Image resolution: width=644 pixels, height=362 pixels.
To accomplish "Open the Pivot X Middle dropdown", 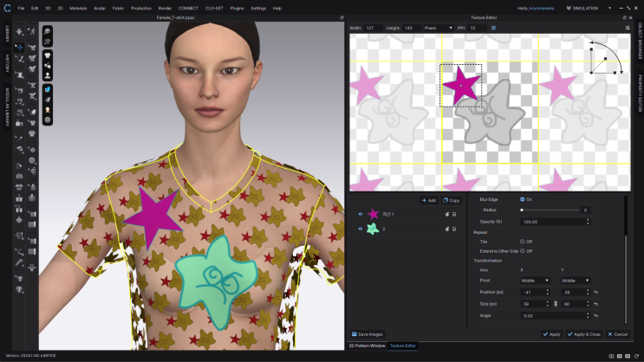I will pos(535,281).
